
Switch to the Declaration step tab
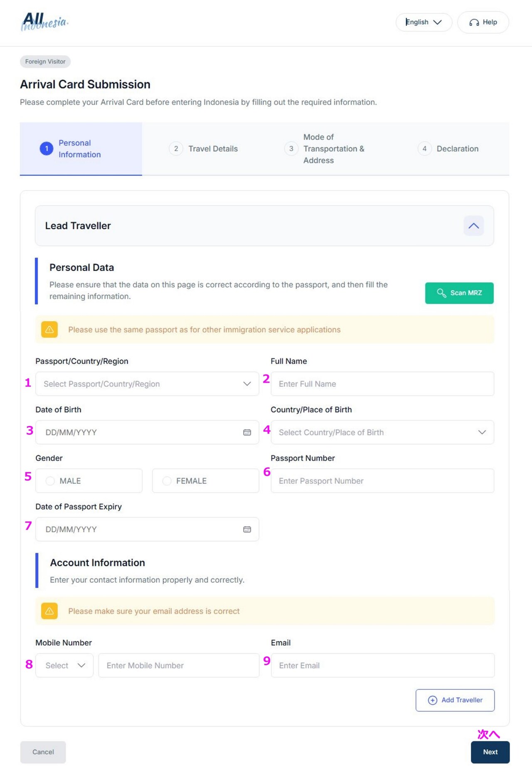click(x=448, y=149)
